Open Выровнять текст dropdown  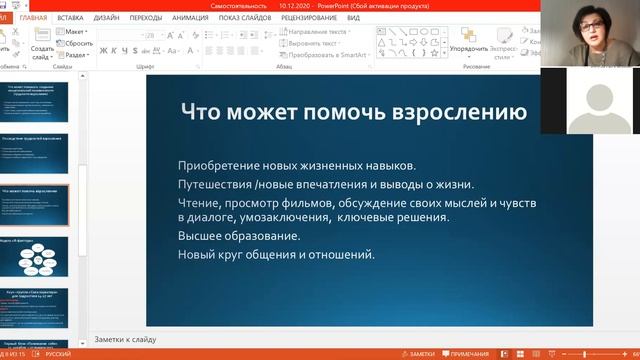click(310, 43)
